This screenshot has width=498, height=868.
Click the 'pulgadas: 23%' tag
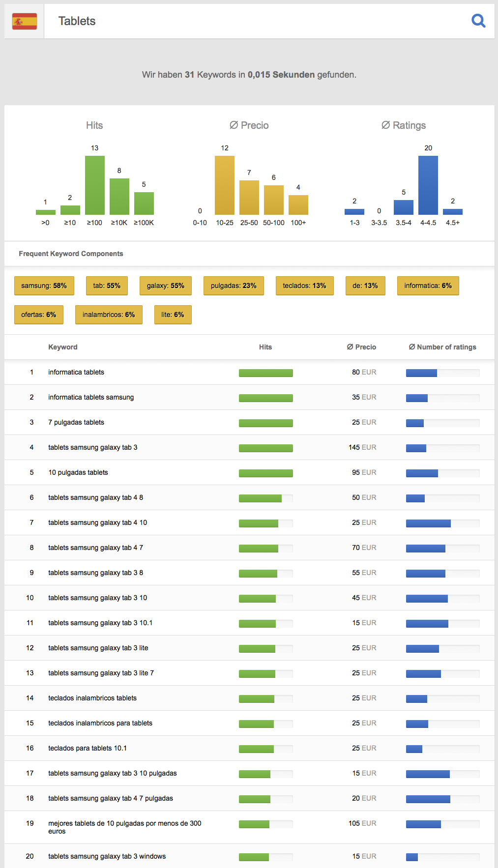pyautogui.click(x=234, y=286)
